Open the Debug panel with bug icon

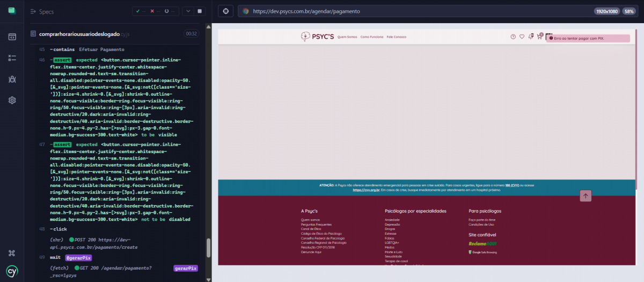coord(12,79)
